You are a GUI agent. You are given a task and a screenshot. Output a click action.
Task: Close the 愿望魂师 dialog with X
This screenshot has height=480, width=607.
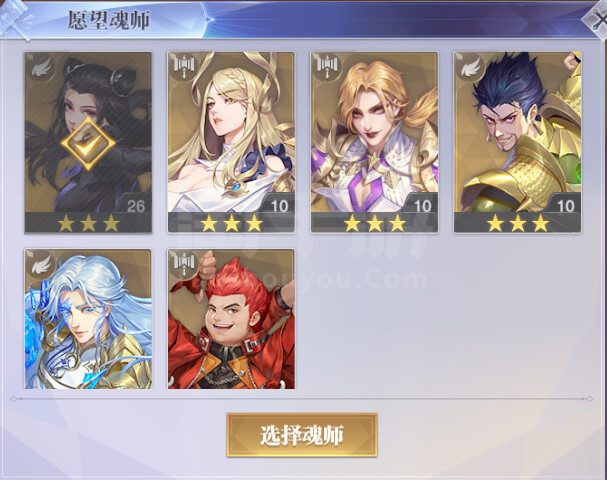[x=598, y=20]
